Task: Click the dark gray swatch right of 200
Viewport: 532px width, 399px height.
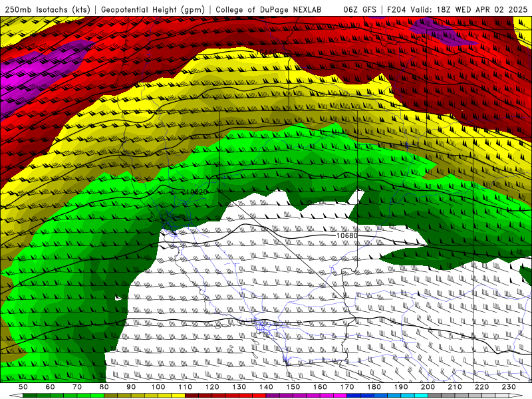Action: point(435,396)
